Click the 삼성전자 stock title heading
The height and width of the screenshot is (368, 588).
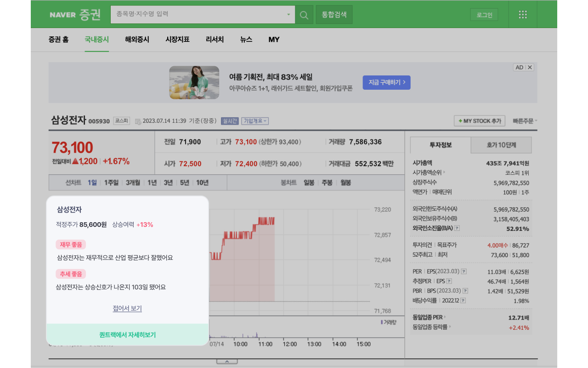click(68, 121)
